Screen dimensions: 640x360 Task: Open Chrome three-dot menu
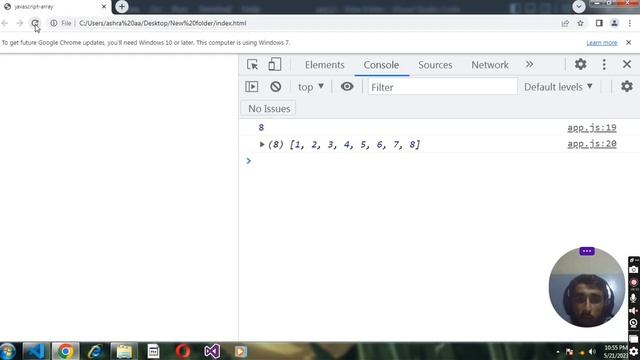coord(630,23)
